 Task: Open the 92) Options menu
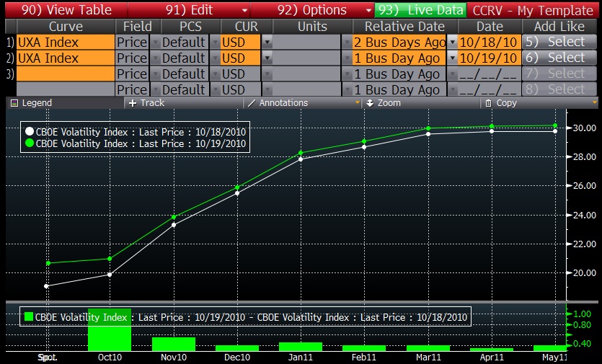click(312, 9)
